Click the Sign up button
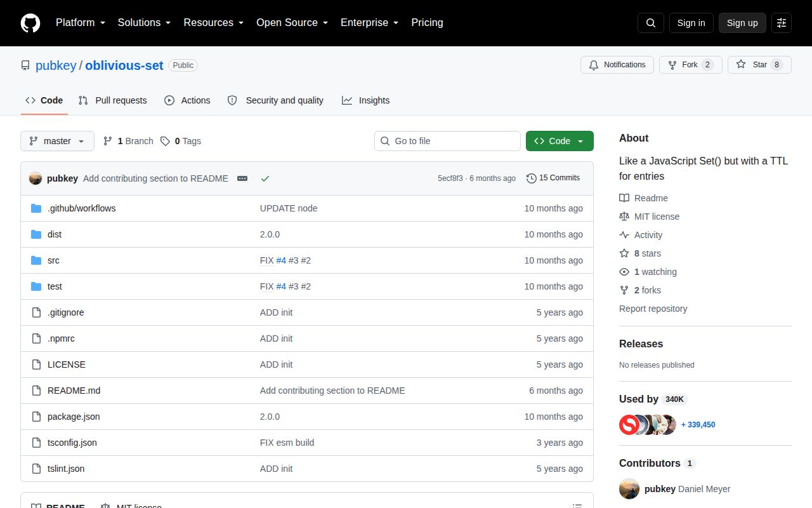 coord(742,23)
